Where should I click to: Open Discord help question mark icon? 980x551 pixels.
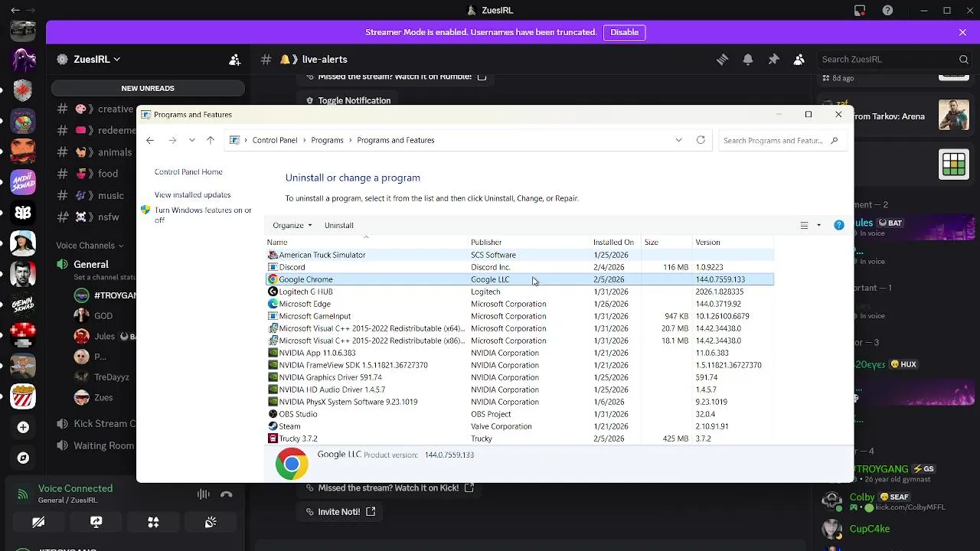pyautogui.click(x=887, y=11)
